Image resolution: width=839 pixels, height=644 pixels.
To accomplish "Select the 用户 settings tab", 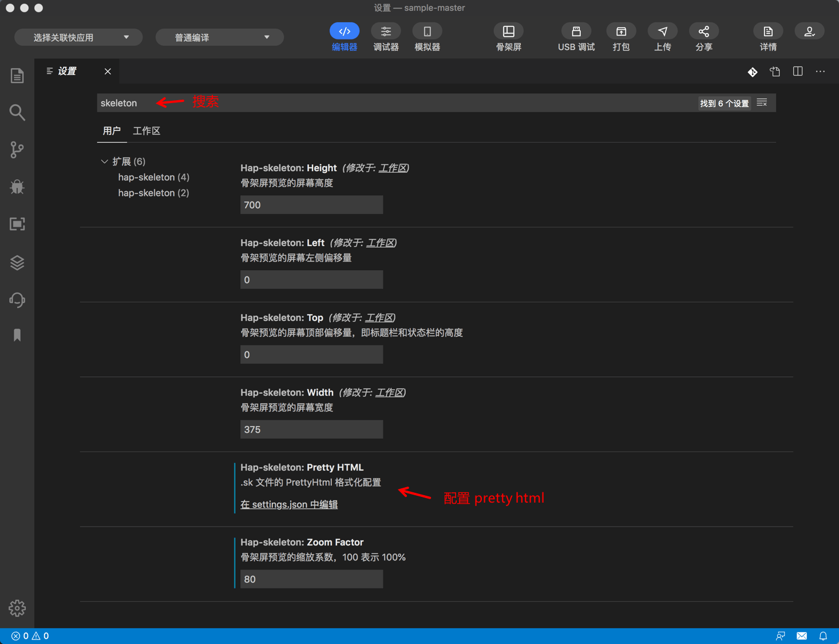I will point(112,131).
